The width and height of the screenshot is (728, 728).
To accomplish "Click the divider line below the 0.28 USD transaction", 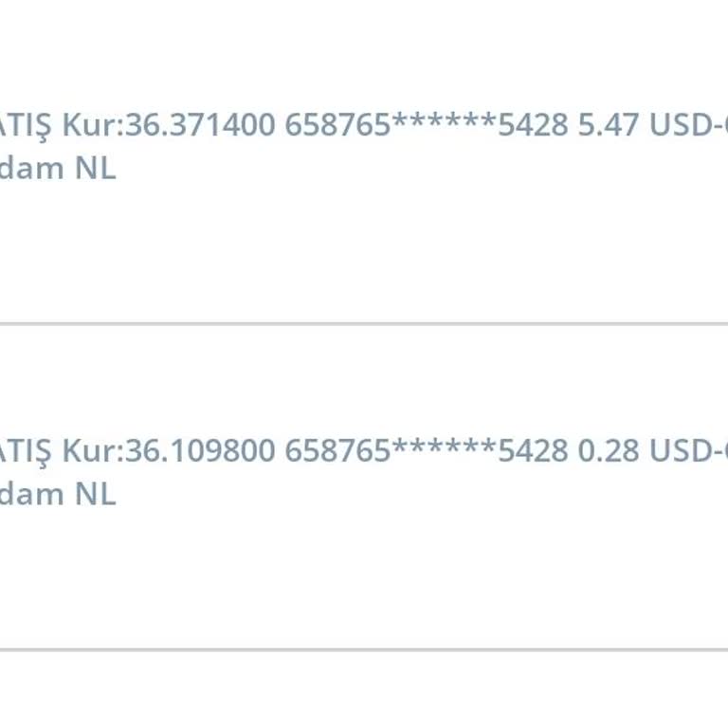I will pos(364,650).
